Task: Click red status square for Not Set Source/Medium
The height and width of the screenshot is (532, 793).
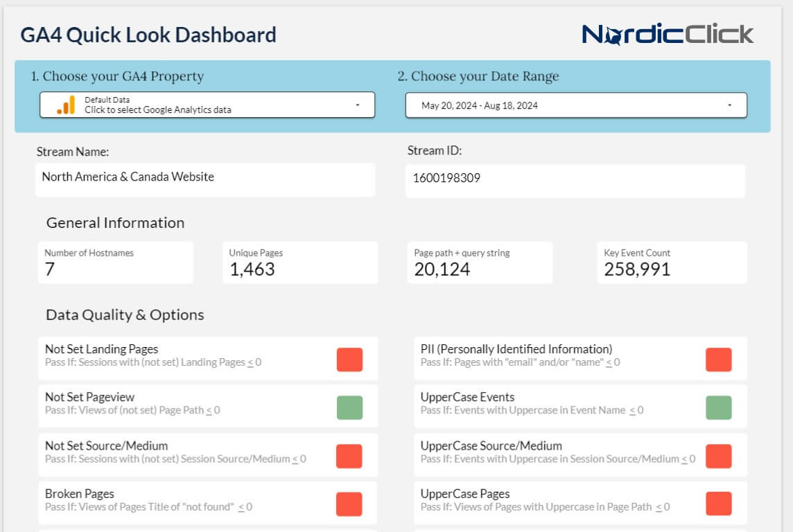Action: (349, 456)
